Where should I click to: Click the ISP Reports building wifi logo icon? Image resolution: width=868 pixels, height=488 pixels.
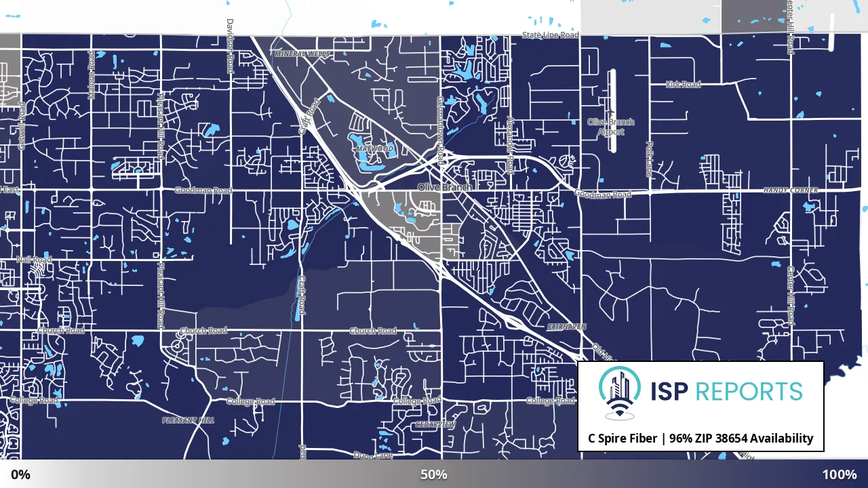click(x=619, y=393)
